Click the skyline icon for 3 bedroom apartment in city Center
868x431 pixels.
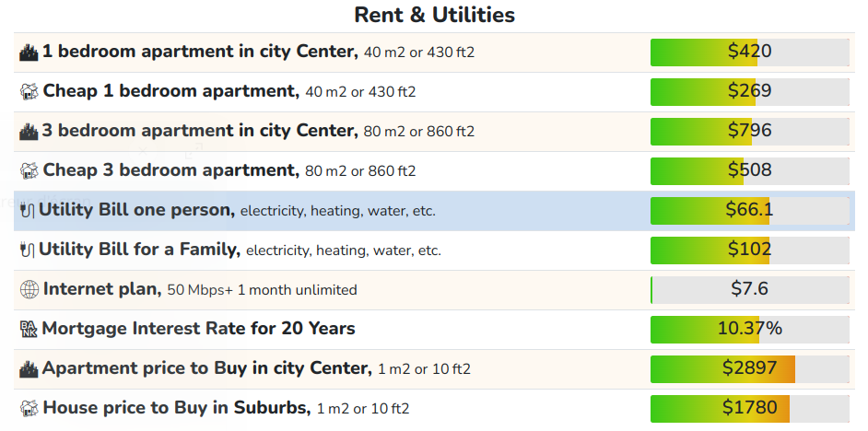pos(29,131)
